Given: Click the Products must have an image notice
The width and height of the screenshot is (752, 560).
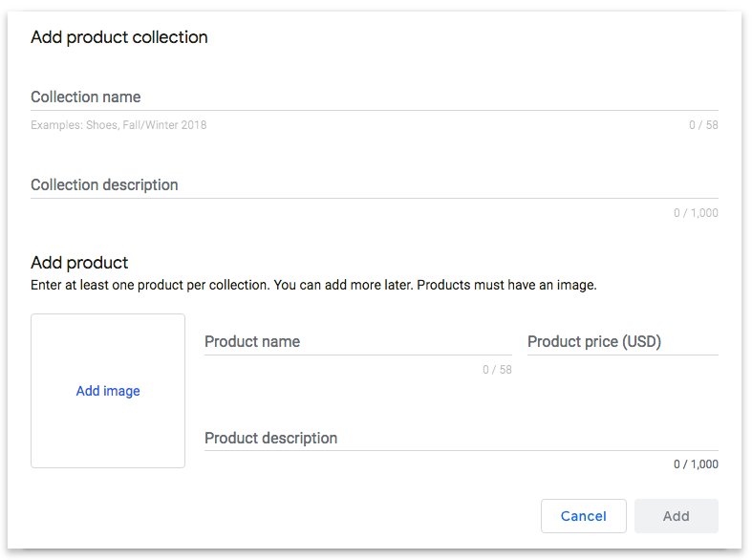Looking at the screenshot, I should pos(507,286).
